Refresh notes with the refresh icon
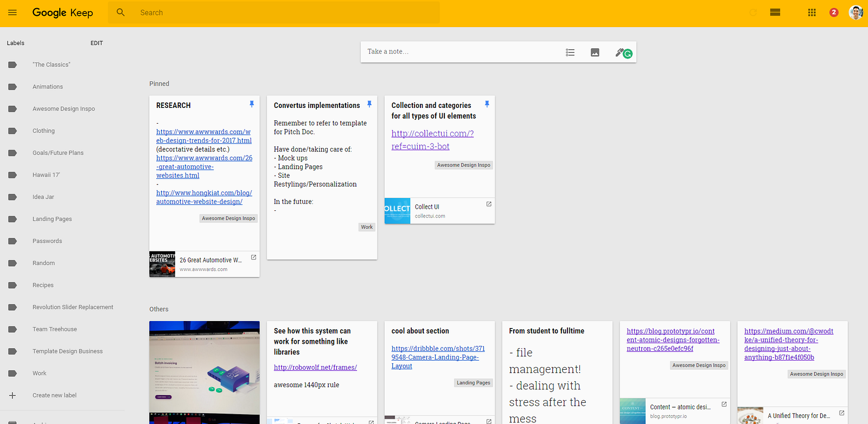 click(753, 12)
